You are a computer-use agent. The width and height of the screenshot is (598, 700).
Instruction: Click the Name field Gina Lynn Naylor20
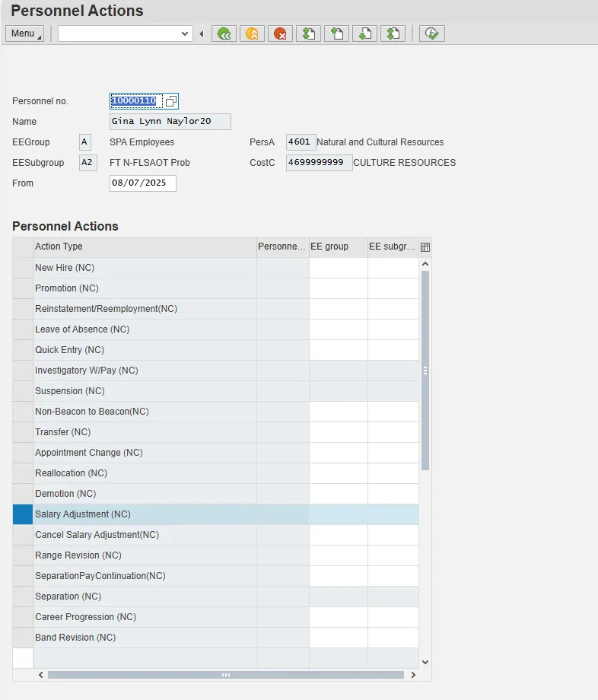tap(170, 122)
